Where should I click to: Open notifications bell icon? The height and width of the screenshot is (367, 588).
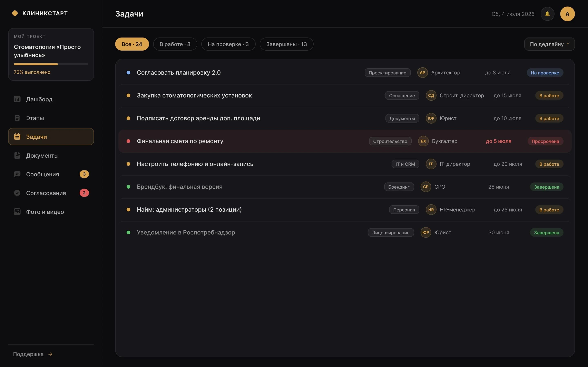click(x=547, y=14)
